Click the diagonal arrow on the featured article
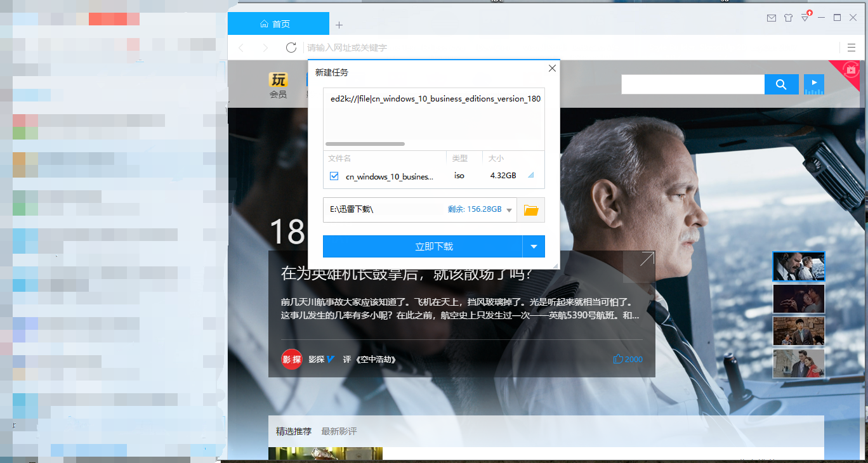This screenshot has height=463, width=868. [x=647, y=259]
